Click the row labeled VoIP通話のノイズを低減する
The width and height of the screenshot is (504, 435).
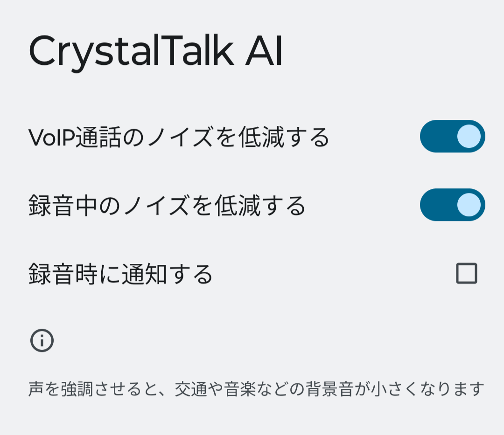click(x=252, y=137)
